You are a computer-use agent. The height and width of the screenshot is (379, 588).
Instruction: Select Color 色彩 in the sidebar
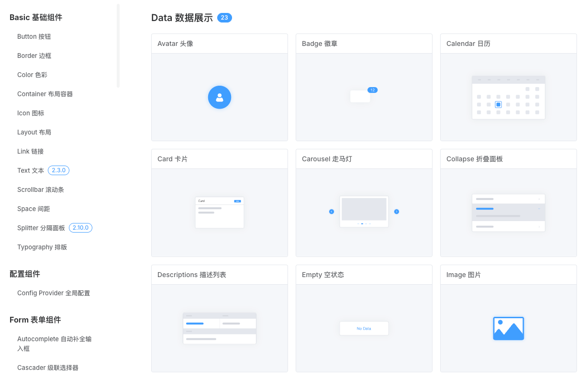(x=32, y=75)
